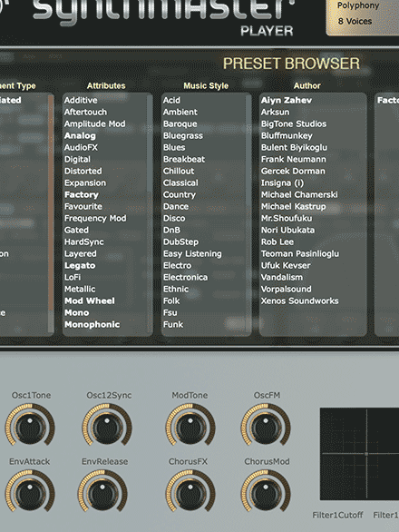Viewport: 399px width, 532px height.
Task: Choose author Vandalism
Action: coord(282,277)
